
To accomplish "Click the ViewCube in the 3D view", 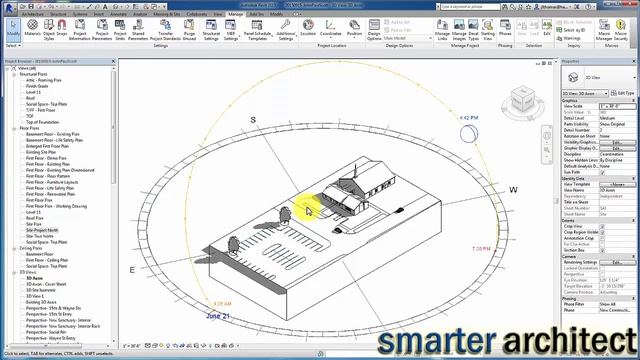I will click(522, 100).
